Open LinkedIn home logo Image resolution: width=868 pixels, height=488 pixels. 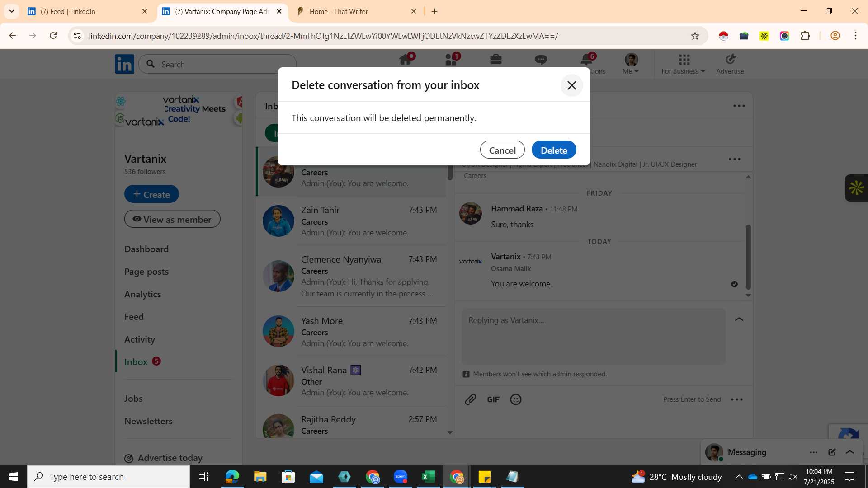124,64
